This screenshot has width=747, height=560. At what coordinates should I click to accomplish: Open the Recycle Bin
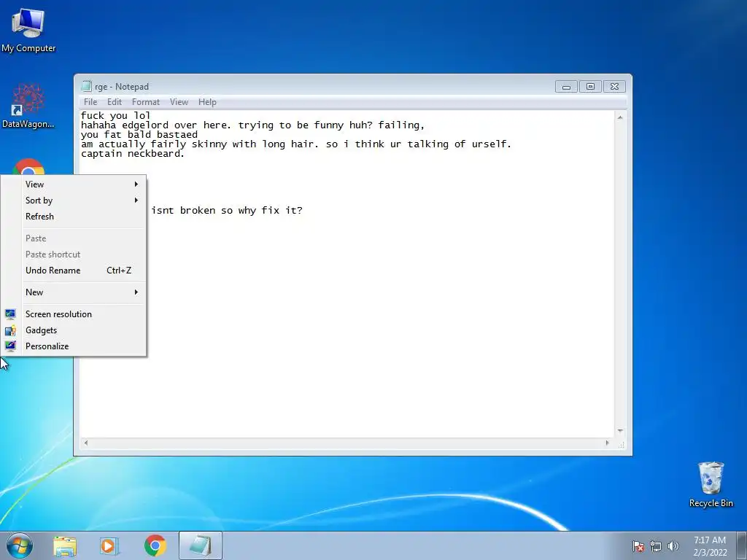[x=711, y=484]
